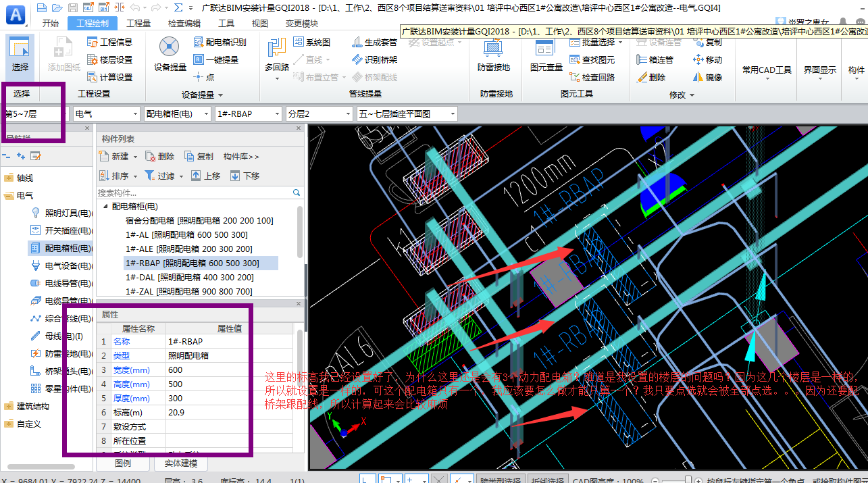Open the 视图 ribbon tab

tap(260, 23)
